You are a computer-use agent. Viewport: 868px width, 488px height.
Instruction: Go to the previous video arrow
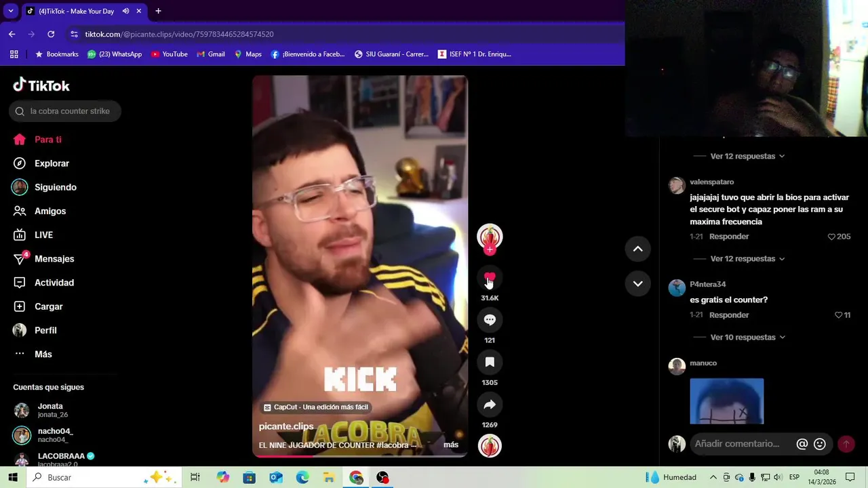pos(637,249)
